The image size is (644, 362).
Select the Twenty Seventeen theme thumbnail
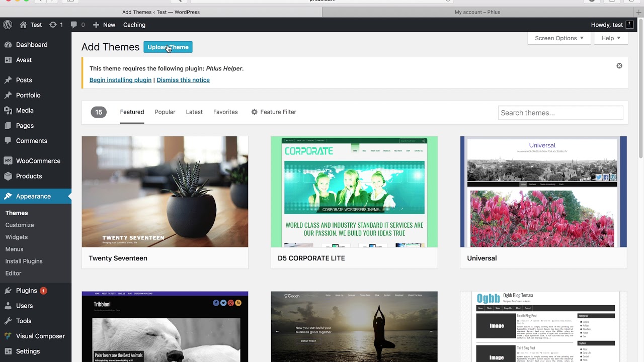(165, 192)
